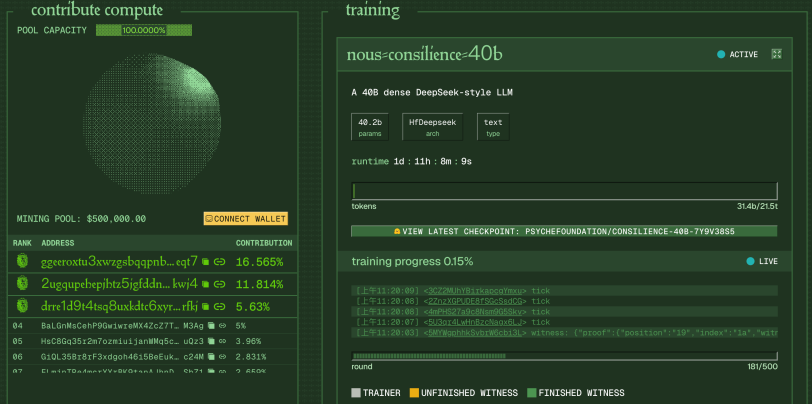The width and height of the screenshot is (812, 404).
Task: Copy the rank 05 address ending uQz3
Action: [211, 341]
